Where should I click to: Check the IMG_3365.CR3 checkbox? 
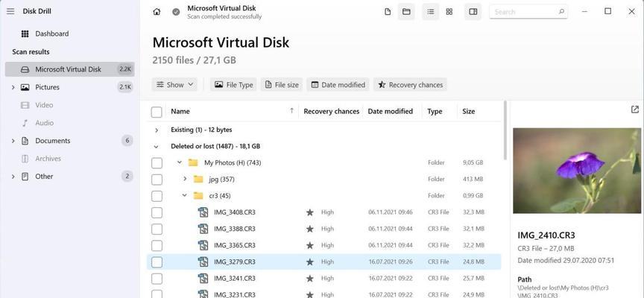[157, 245]
